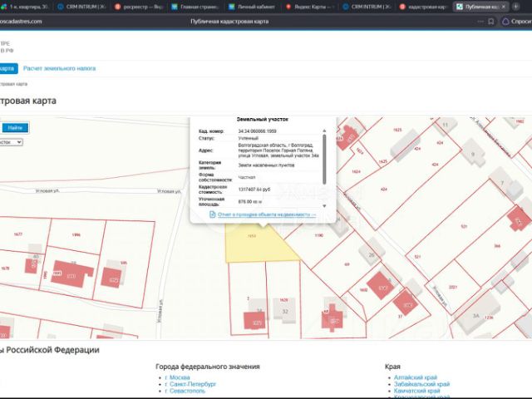Open Расчет земельного налога link
This screenshot has height=399, width=532.
(59, 68)
